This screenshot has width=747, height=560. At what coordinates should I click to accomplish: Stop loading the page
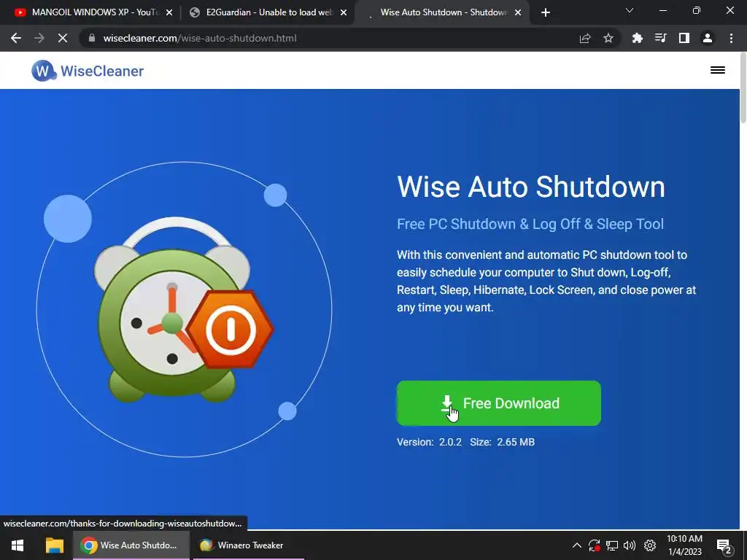63,38
